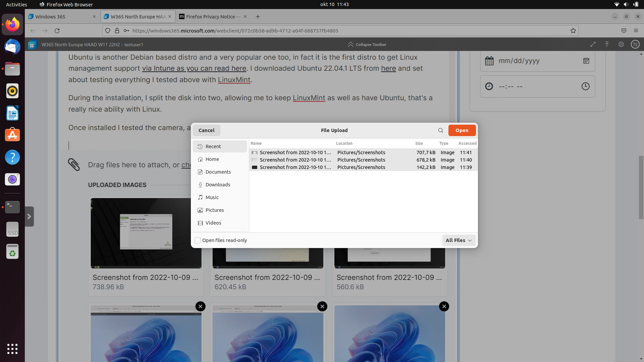The height and width of the screenshot is (362, 644).
Task: Open the clock showing okt 10 11:43
Action: pyautogui.click(x=334, y=4)
